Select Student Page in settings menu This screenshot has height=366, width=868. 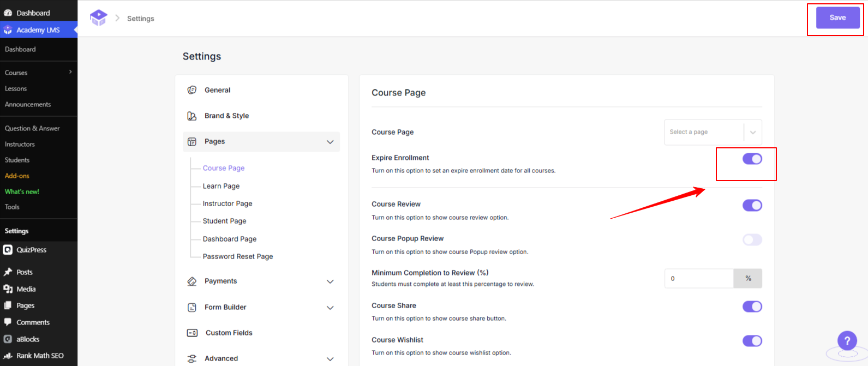(x=224, y=221)
